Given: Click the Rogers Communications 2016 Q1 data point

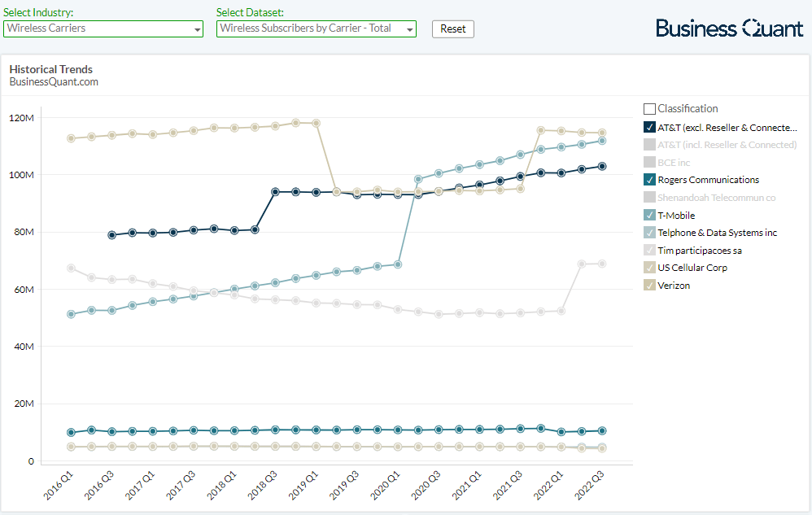Looking at the screenshot, I should [x=71, y=432].
